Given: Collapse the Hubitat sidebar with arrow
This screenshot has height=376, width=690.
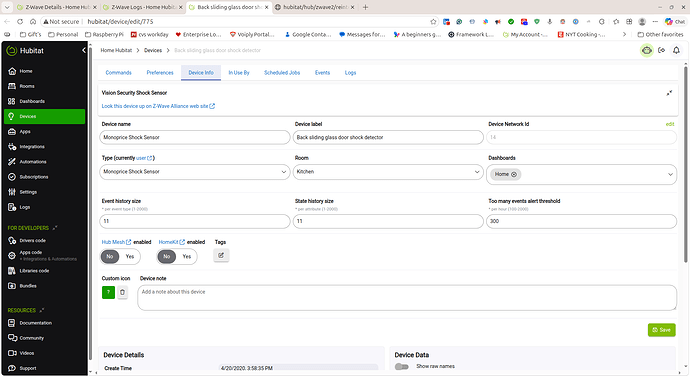Looking at the screenshot, I should [84, 51].
